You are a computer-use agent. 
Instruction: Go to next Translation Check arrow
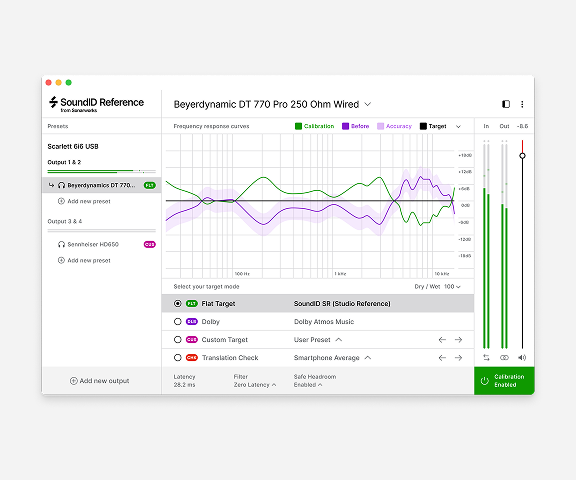point(458,358)
